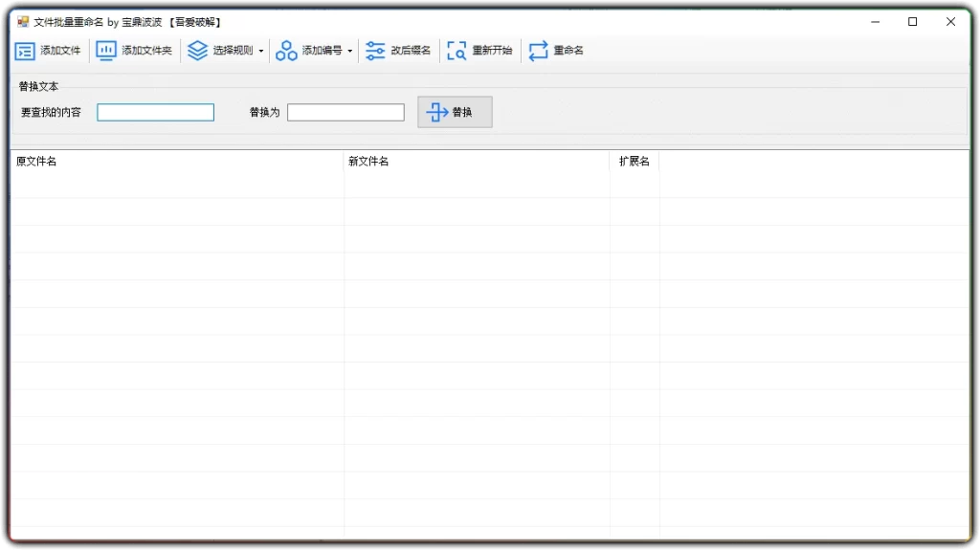
Task: Focus the 要查找的内容 search input
Action: (x=156, y=113)
